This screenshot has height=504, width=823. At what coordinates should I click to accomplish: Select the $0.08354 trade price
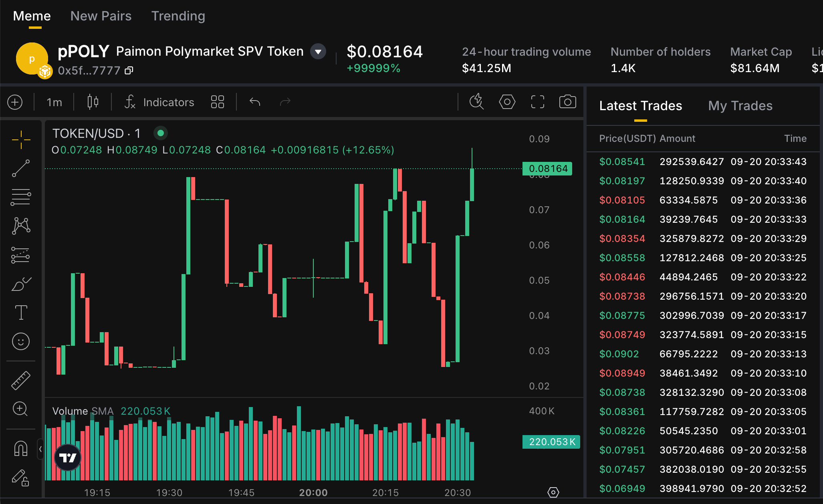pos(622,239)
